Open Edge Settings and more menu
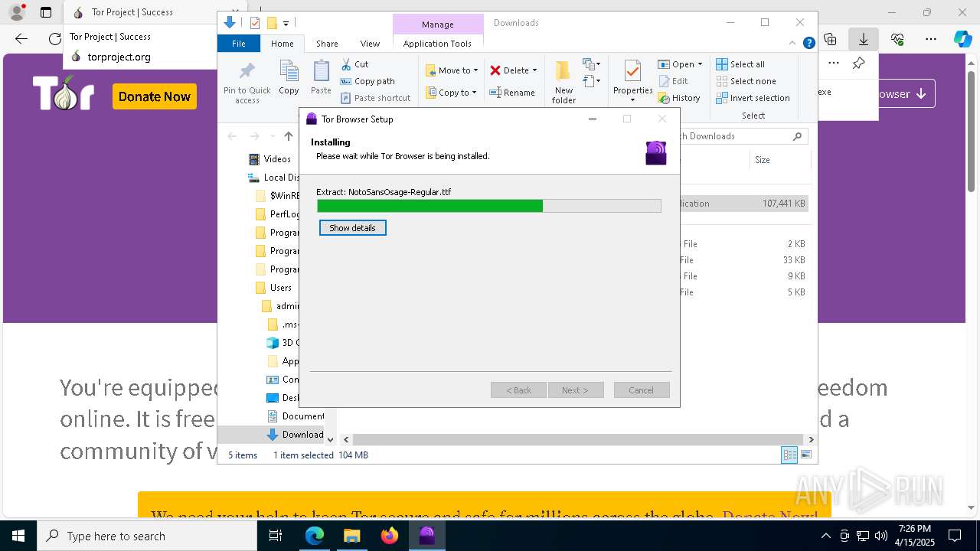The width and height of the screenshot is (980, 551). (931, 39)
